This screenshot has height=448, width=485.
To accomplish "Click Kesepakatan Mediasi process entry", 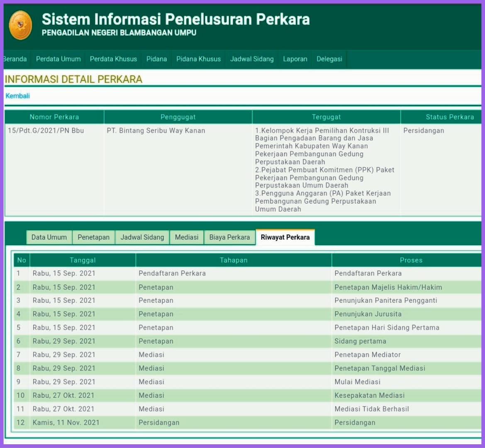I will pyautogui.click(x=369, y=395).
